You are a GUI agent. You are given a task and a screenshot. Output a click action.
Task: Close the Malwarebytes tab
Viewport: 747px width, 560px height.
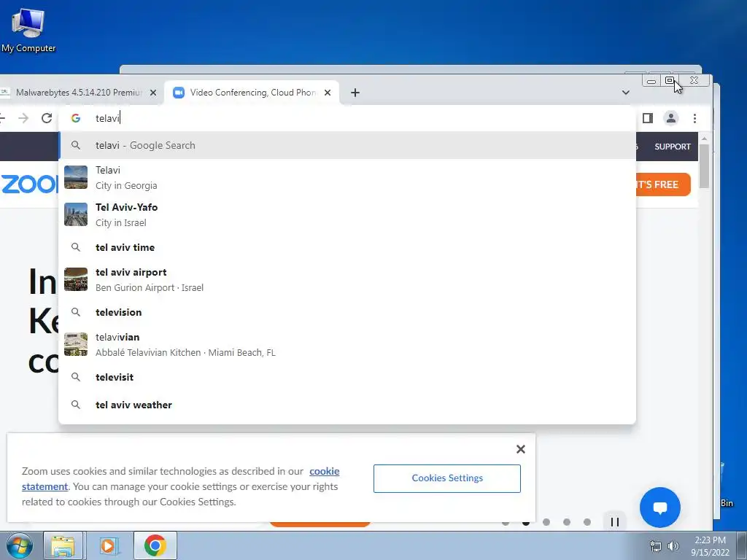pos(153,93)
